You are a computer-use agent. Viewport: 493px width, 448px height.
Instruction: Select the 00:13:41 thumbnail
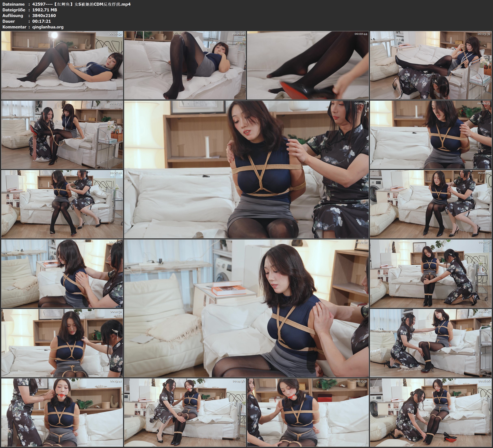[x=62, y=412]
